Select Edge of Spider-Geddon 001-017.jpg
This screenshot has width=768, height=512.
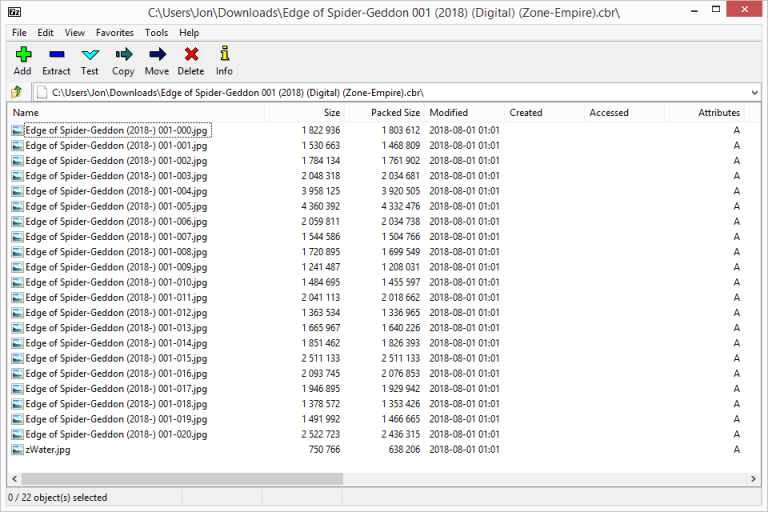pos(116,389)
